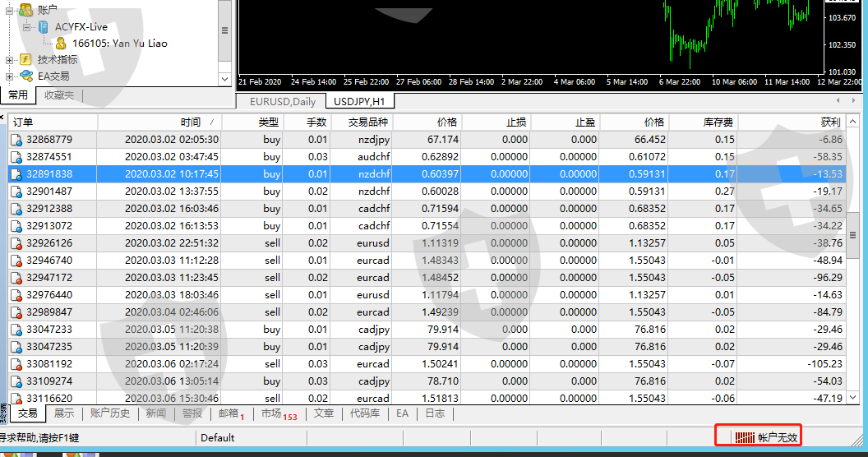Sort orders by the 时间 column header
Screen dimensions: 868x457
190,122
